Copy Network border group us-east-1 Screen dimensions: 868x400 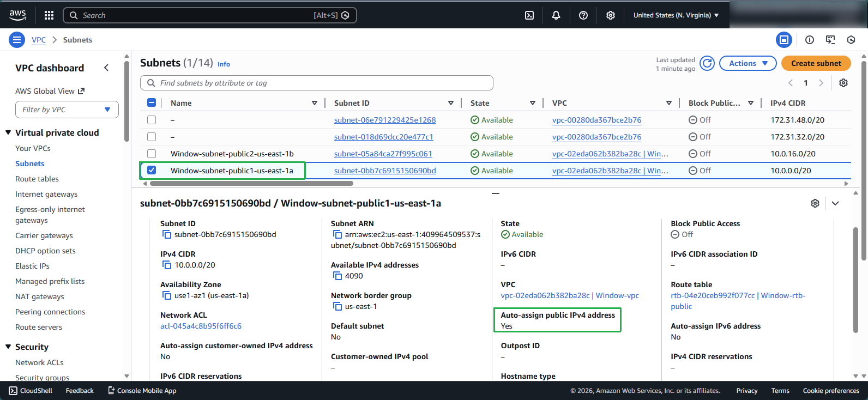pyautogui.click(x=337, y=306)
